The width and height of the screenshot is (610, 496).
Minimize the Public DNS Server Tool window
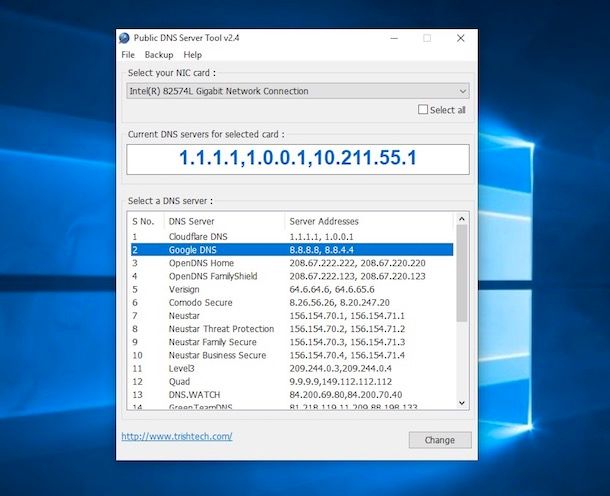[x=394, y=38]
